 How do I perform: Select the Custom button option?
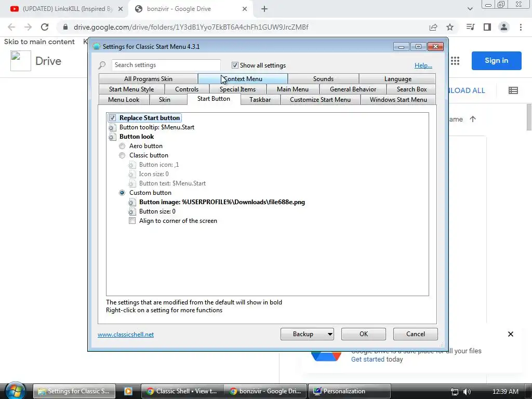coord(122,193)
